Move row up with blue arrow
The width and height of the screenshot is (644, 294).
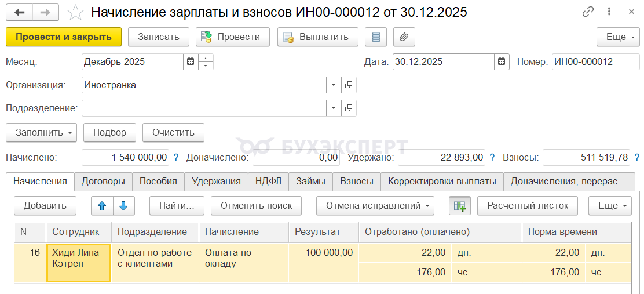(x=102, y=205)
